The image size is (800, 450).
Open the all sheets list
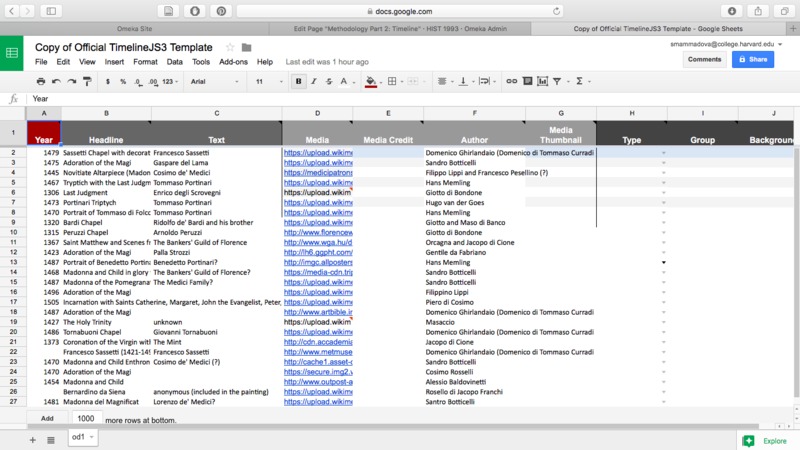pyautogui.click(x=51, y=440)
